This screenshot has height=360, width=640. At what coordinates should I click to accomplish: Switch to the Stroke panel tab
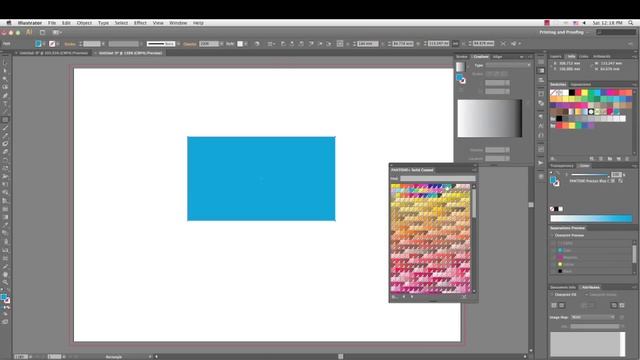pyautogui.click(x=462, y=57)
